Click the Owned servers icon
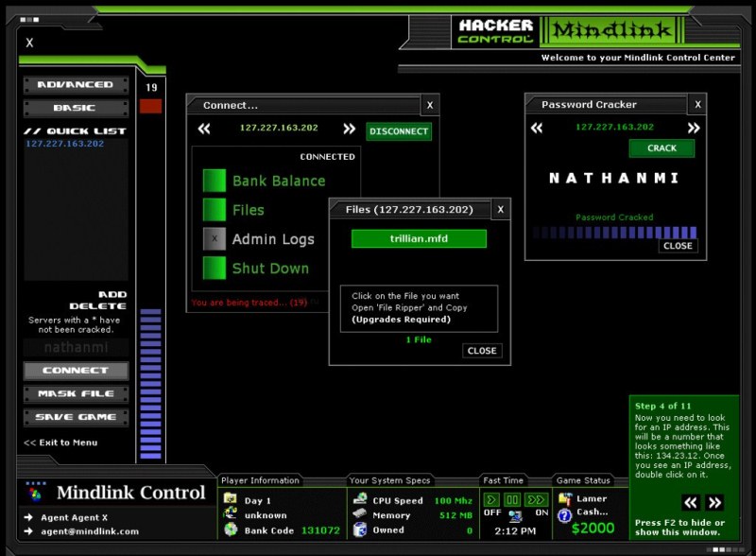The height and width of the screenshot is (556, 756). click(359, 530)
